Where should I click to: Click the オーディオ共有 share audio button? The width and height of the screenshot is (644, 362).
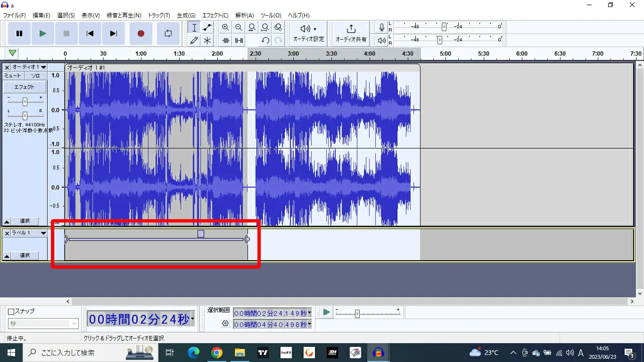click(351, 33)
